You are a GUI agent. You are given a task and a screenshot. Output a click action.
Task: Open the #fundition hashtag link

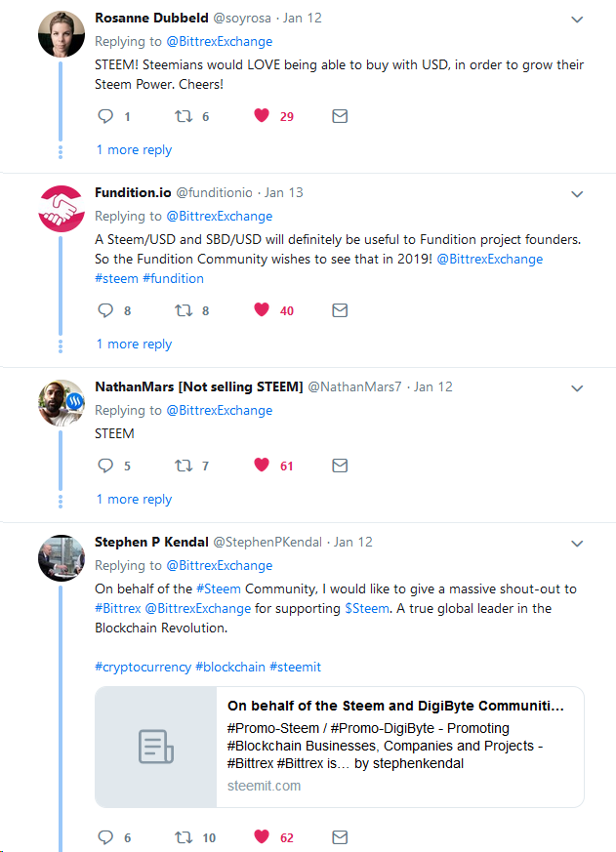(173, 279)
